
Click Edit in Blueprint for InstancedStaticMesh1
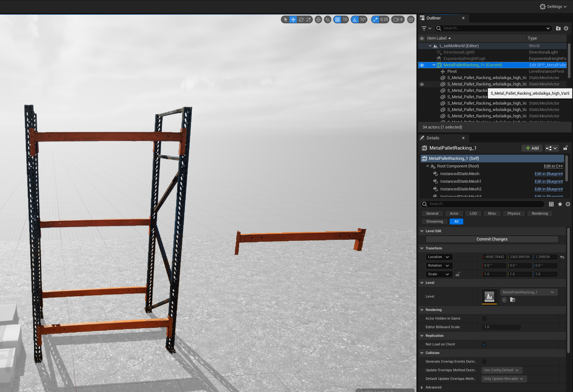coord(548,181)
